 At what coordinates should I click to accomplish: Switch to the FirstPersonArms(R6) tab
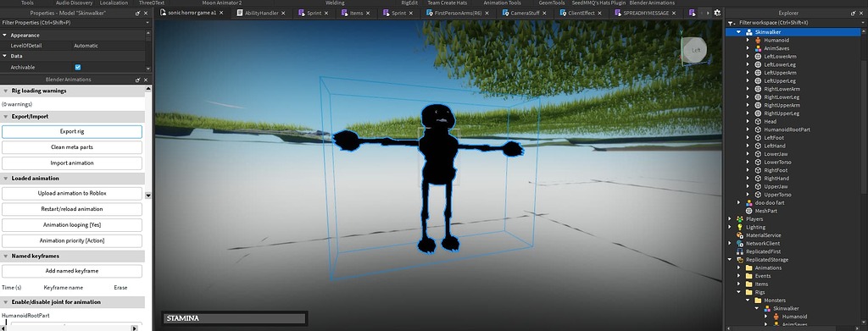(459, 13)
